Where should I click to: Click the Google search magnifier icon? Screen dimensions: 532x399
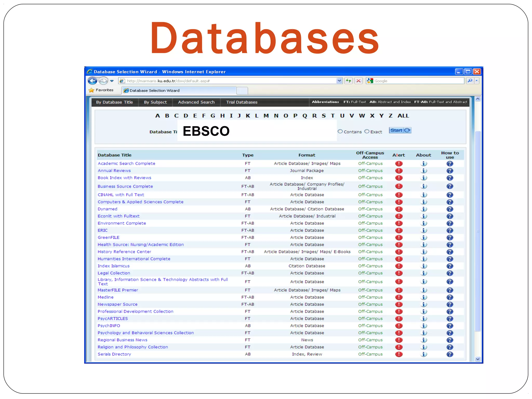(x=470, y=81)
